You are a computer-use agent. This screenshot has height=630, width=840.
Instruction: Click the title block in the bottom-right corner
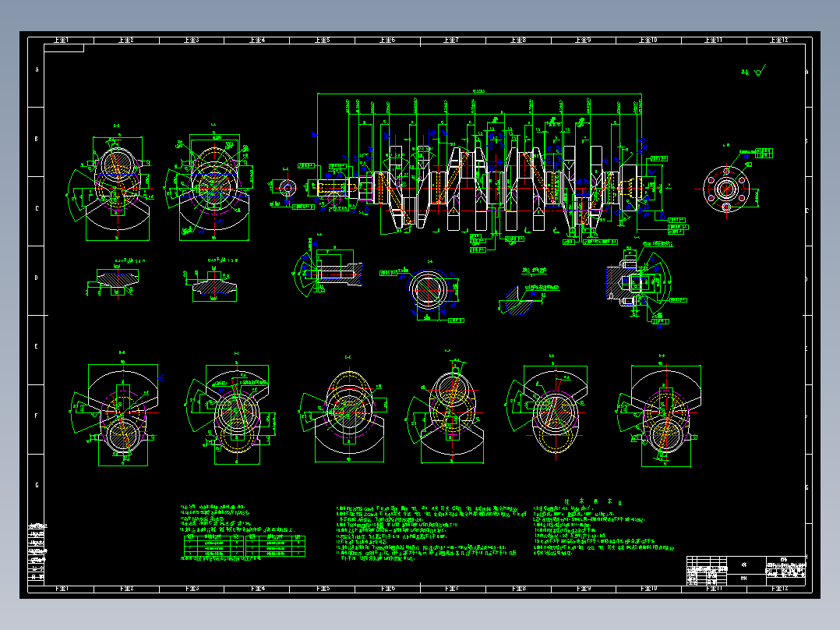coord(746,571)
